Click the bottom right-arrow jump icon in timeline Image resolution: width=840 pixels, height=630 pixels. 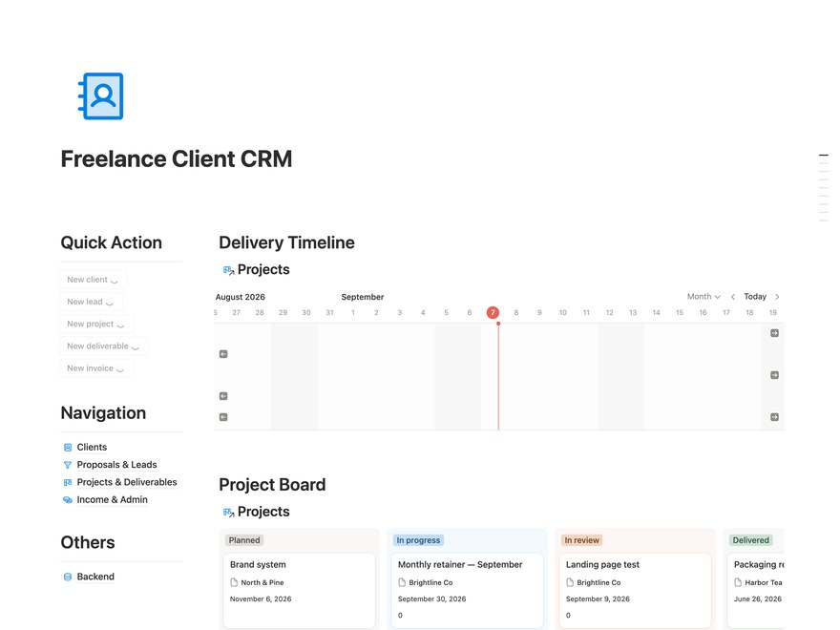[x=775, y=417]
